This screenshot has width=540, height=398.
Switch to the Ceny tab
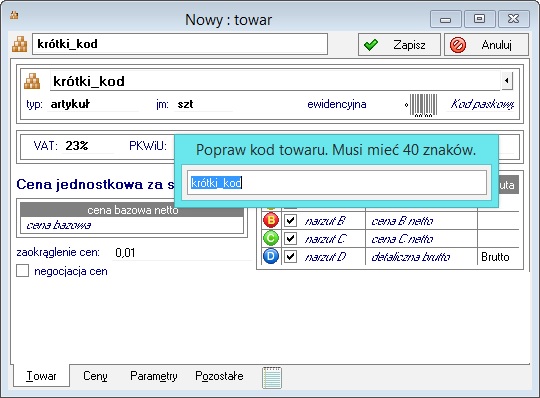point(95,376)
